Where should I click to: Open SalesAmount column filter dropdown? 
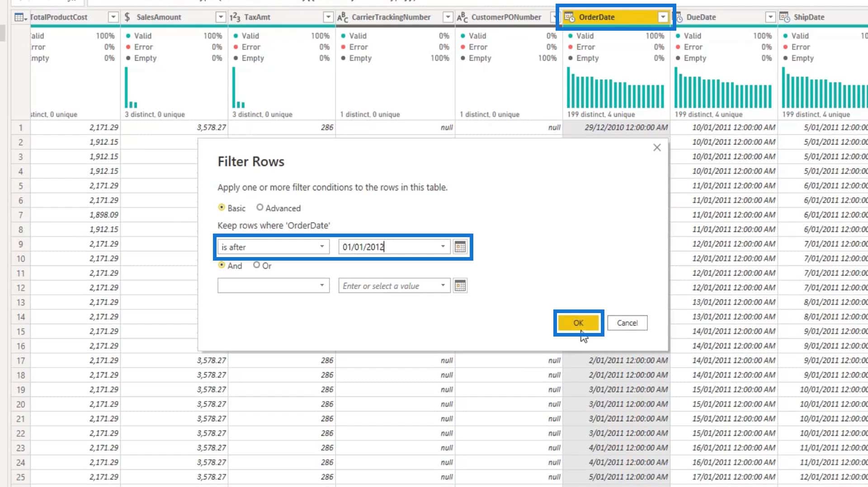(221, 17)
